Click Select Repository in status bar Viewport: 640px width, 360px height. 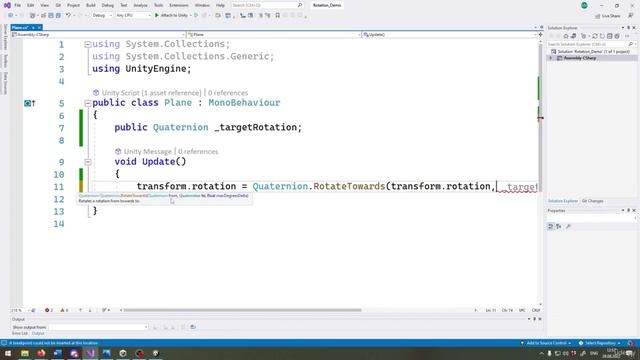coord(600,343)
